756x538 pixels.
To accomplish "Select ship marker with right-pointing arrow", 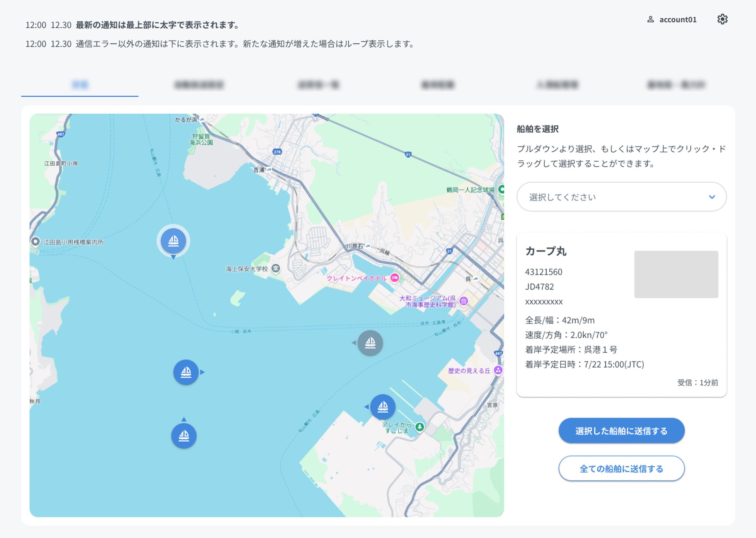I will (x=186, y=372).
